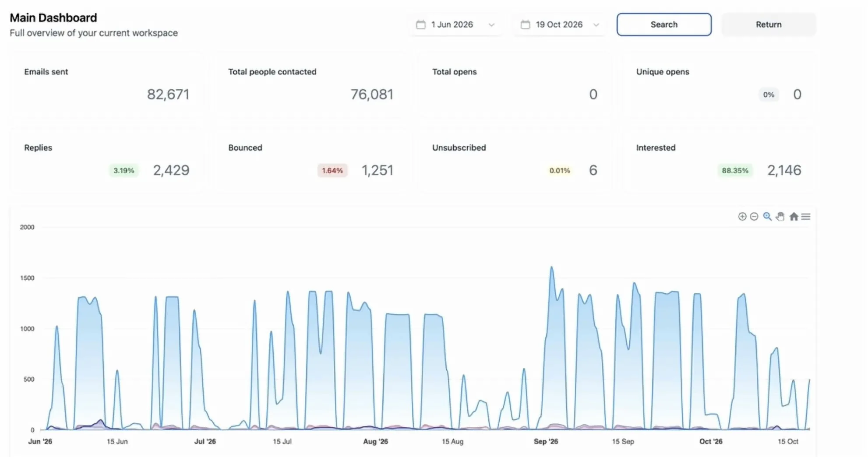The height and width of the screenshot is (457, 868).
Task: Click the Bounced count 1,251
Action: (378, 170)
